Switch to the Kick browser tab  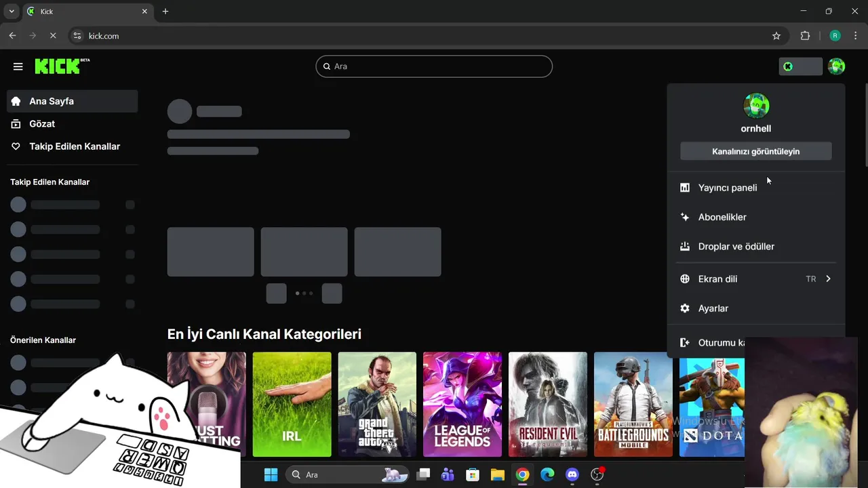tap(87, 12)
